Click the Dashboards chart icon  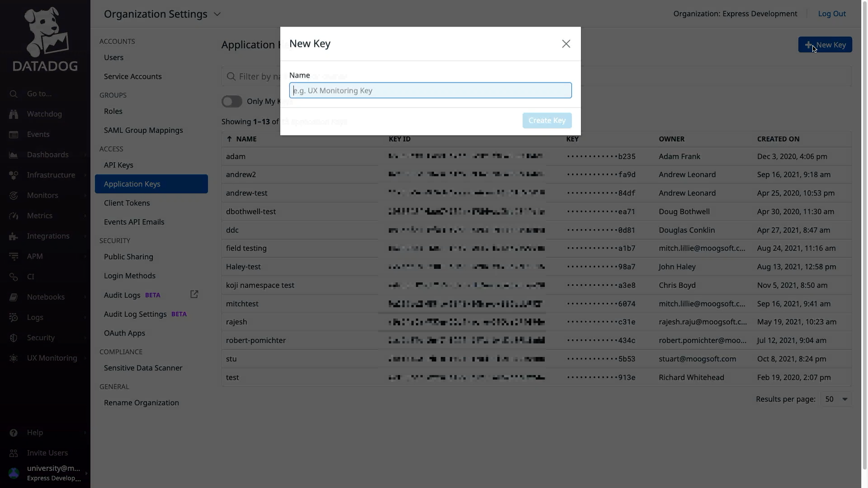pyautogui.click(x=14, y=155)
